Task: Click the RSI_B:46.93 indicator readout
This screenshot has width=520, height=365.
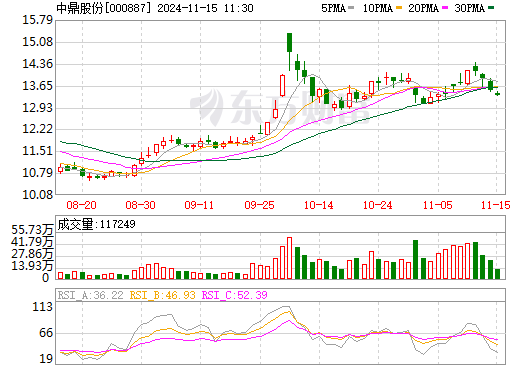Action: click(162, 295)
